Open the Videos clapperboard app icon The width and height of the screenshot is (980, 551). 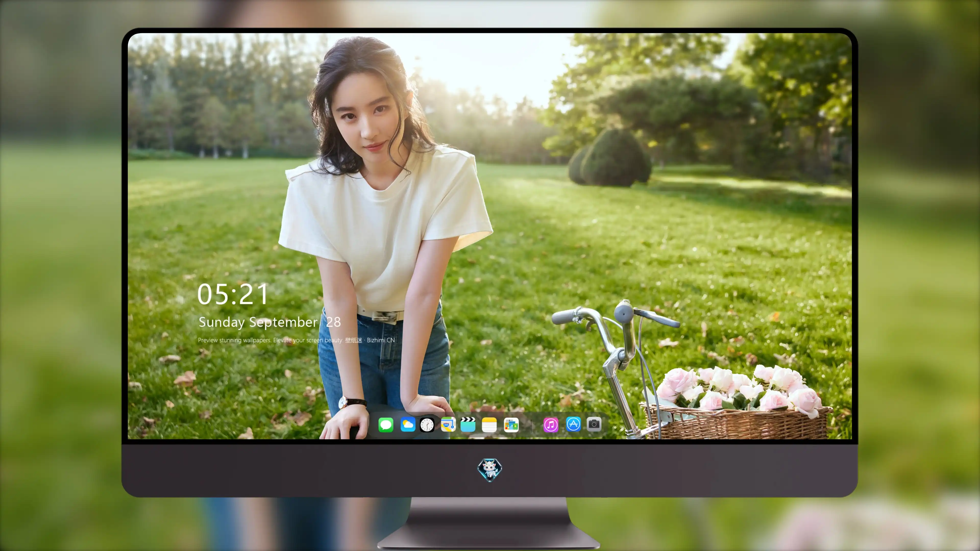click(468, 425)
